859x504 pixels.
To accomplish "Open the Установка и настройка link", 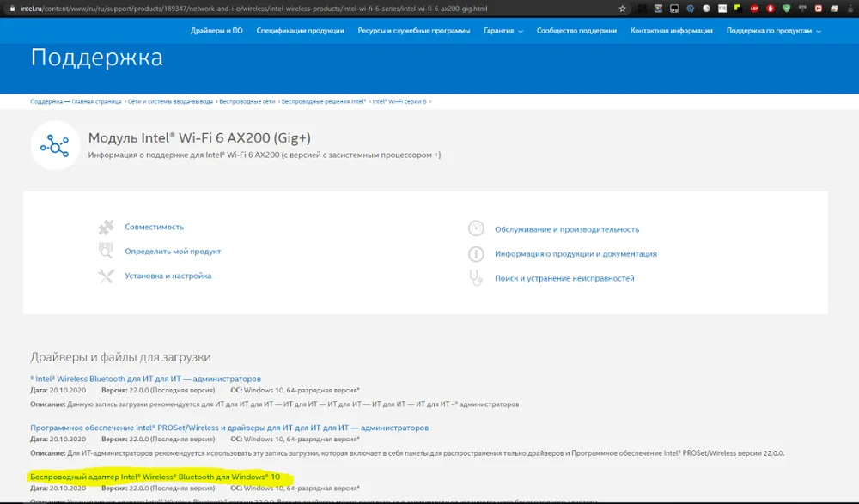I will (168, 276).
